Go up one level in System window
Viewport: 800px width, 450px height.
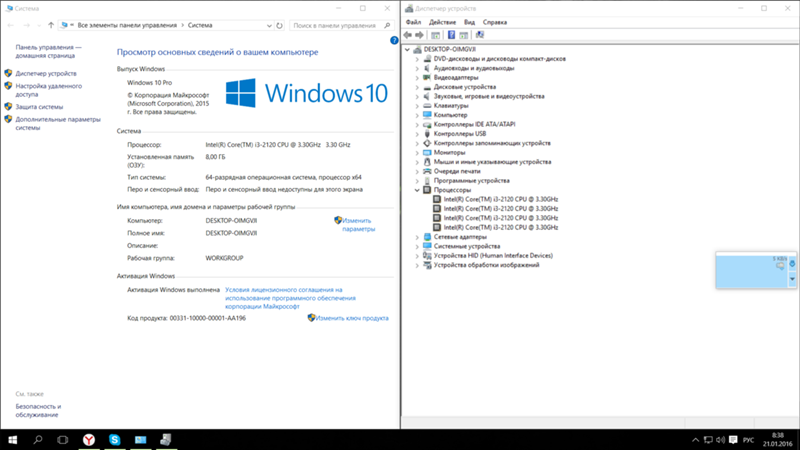pyautogui.click(x=51, y=26)
